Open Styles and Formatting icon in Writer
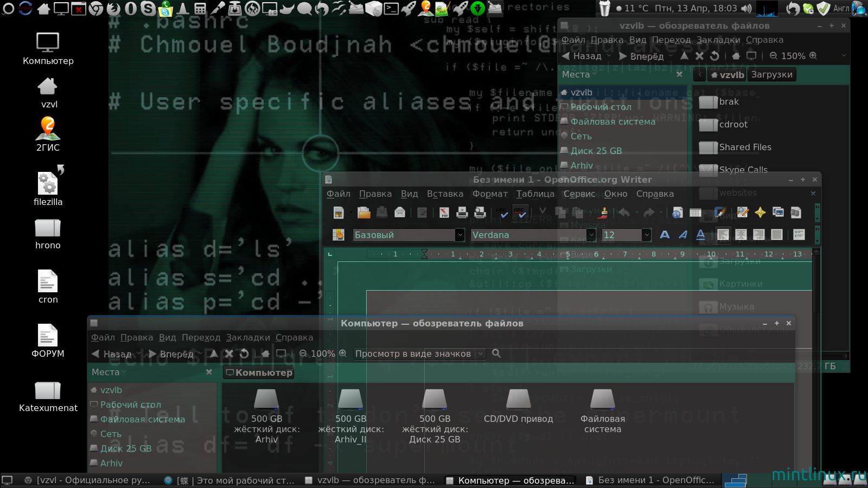This screenshot has width=868, height=488. pyautogui.click(x=339, y=235)
